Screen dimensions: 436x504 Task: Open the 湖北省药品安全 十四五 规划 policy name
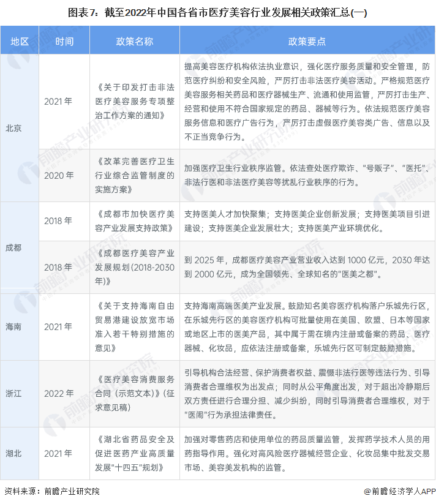[135, 453]
